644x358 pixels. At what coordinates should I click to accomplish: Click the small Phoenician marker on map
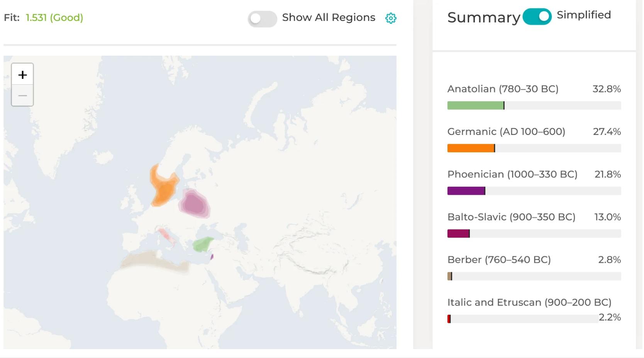212,257
